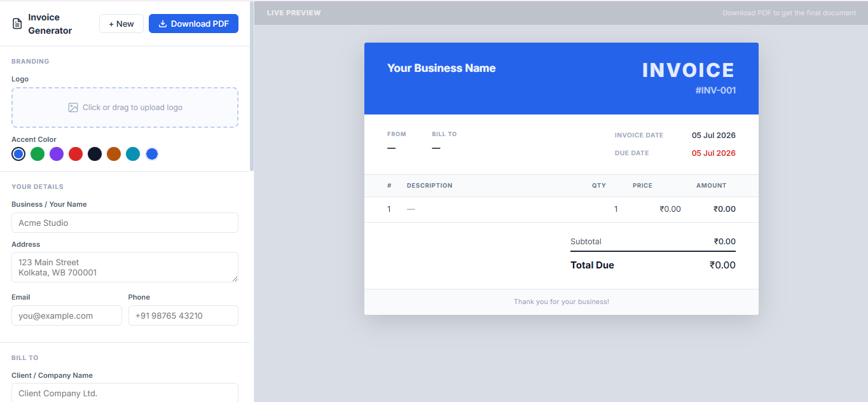Click the Total Due value ₹0.00
This screenshot has width=868, height=402.
[x=722, y=265]
